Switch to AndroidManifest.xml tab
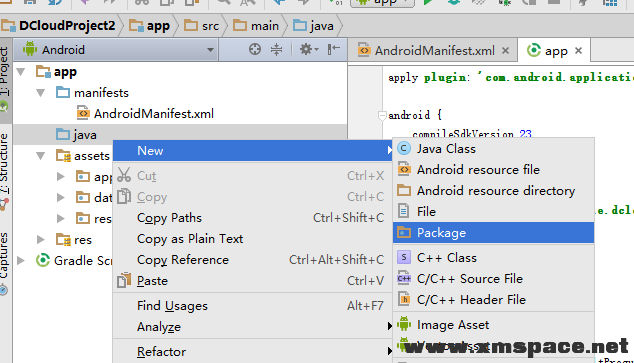Image resolution: width=634 pixels, height=363 pixels. tap(434, 51)
